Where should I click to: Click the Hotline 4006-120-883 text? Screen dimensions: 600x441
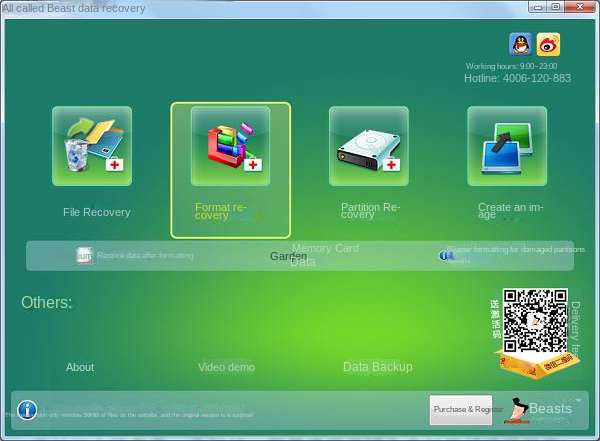click(x=517, y=78)
